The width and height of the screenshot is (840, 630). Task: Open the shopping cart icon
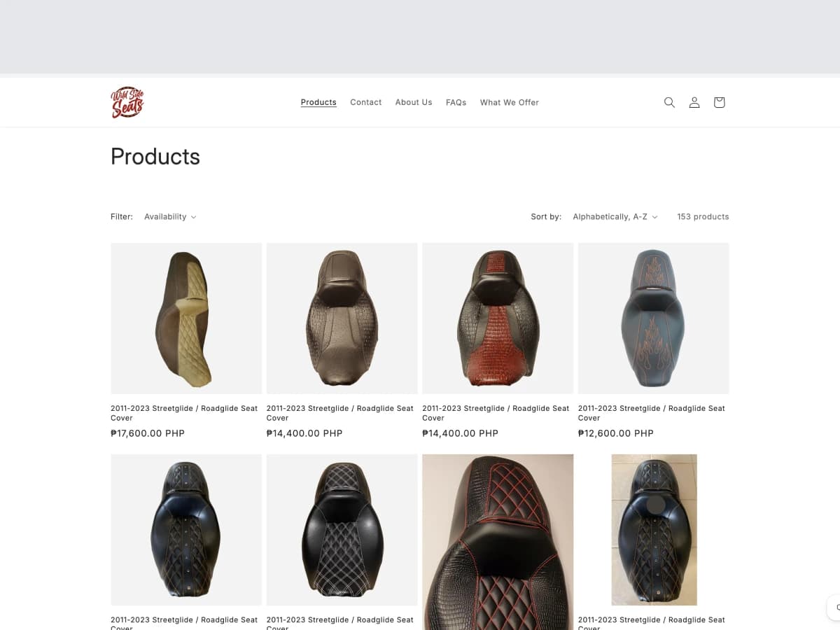click(x=719, y=102)
